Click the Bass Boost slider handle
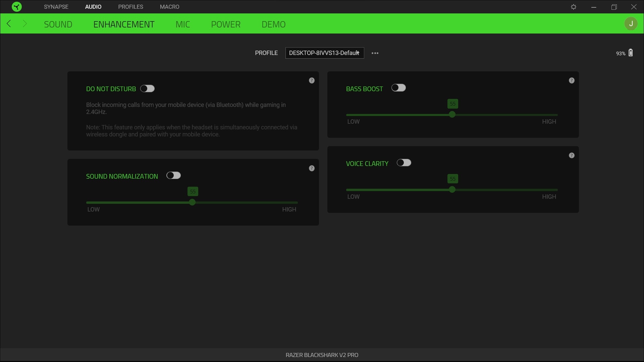644x362 pixels. pyautogui.click(x=452, y=115)
